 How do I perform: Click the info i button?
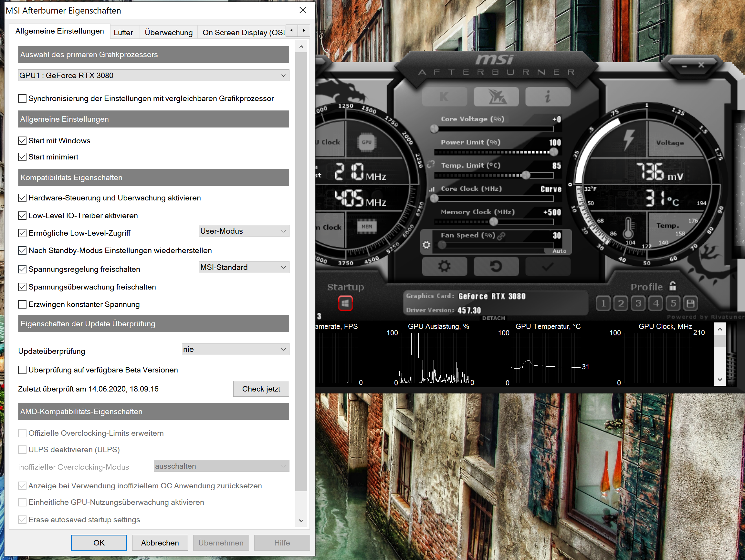548,97
